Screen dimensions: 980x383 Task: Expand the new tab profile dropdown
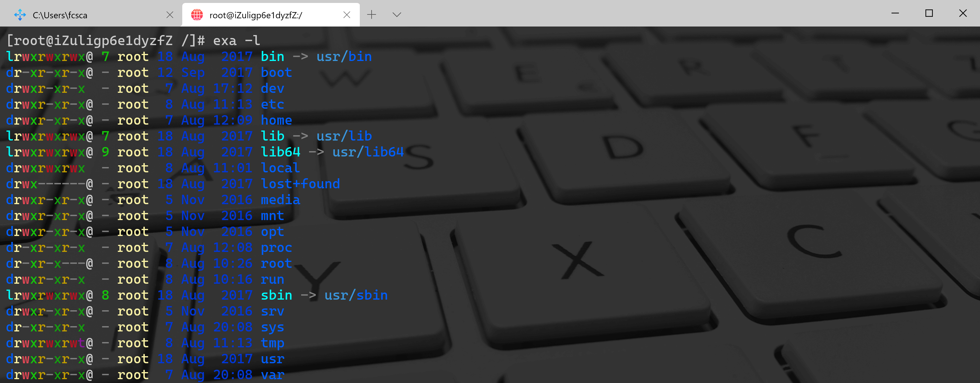(x=396, y=15)
